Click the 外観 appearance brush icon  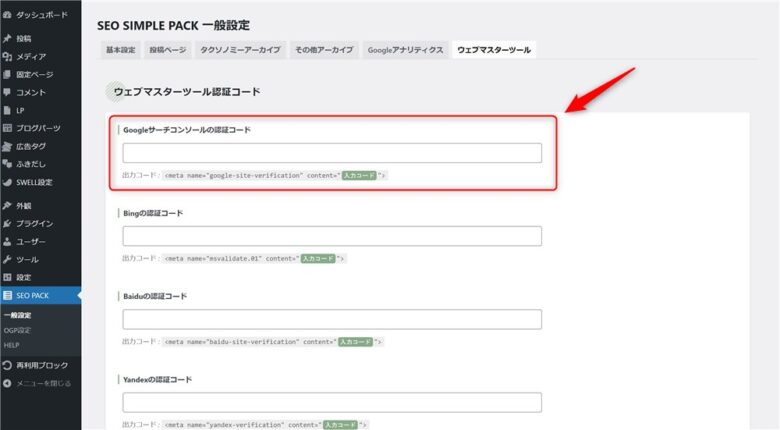[x=7, y=206]
